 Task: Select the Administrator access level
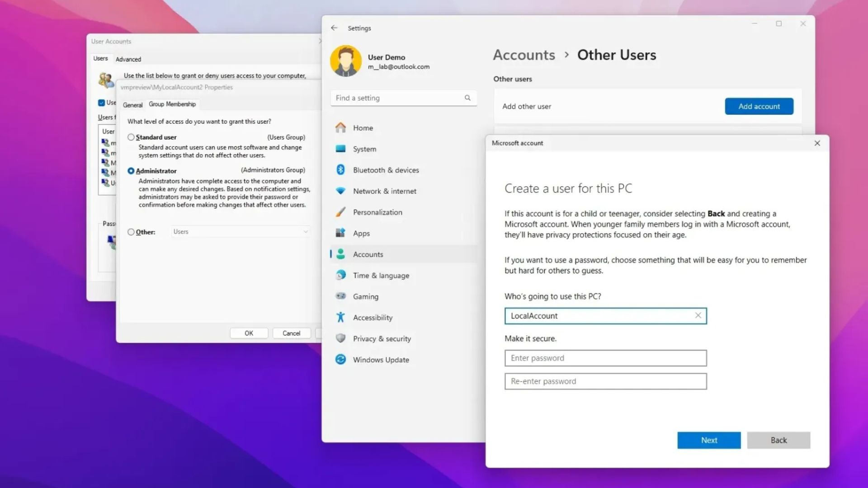pos(131,171)
